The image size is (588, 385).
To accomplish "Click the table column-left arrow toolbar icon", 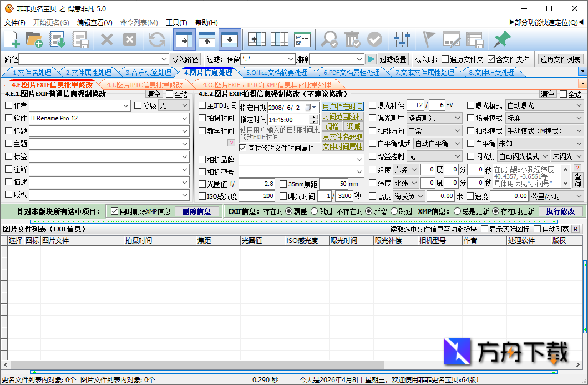I will (x=256, y=39).
